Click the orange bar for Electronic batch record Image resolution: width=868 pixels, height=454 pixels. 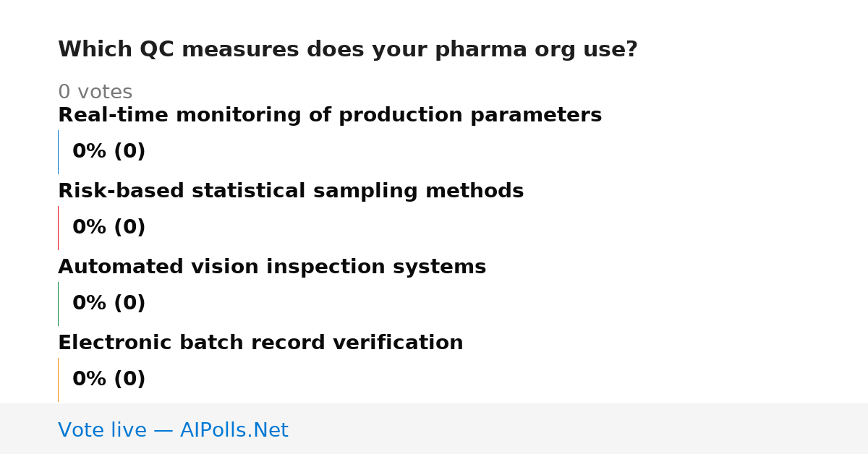click(58, 380)
